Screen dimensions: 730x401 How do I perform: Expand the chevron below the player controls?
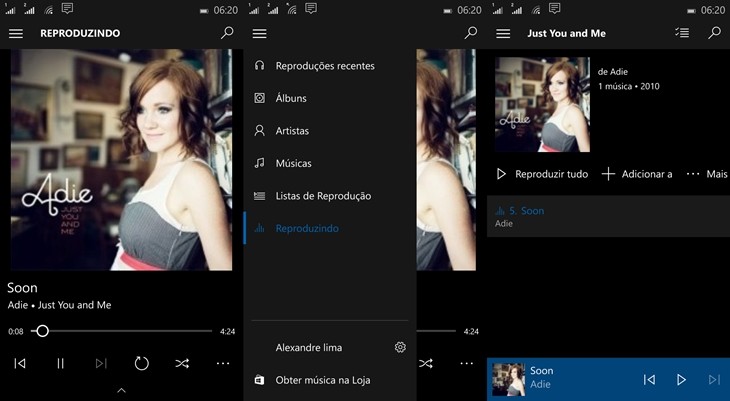[x=122, y=390]
